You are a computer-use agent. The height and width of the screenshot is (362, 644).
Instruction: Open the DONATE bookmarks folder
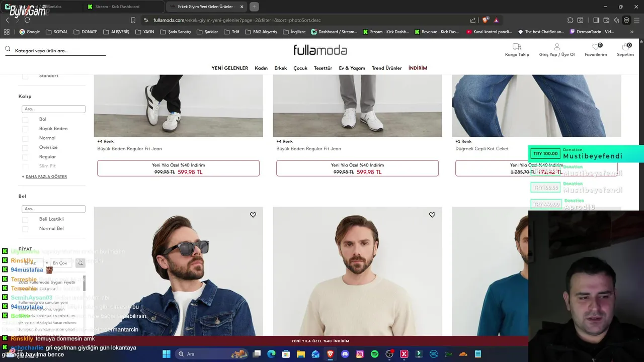(x=85, y=32)
